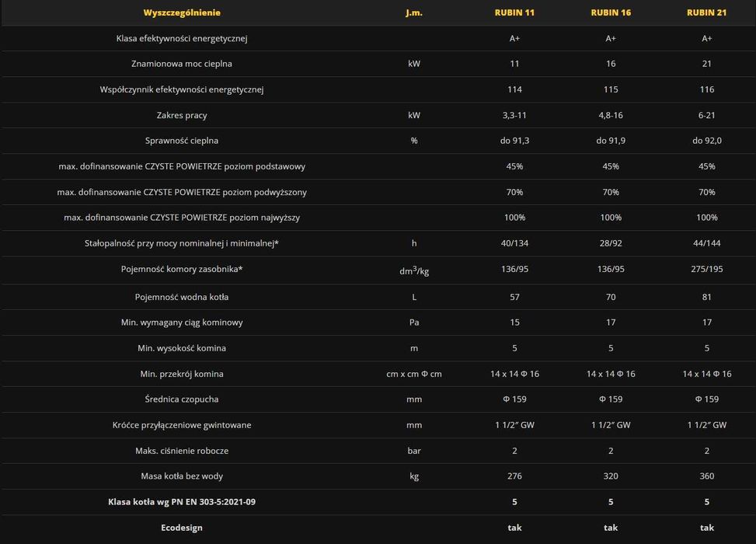Click the 'h' unit cell
Viewport: 756px width, 544px height.
coord(413,243)
